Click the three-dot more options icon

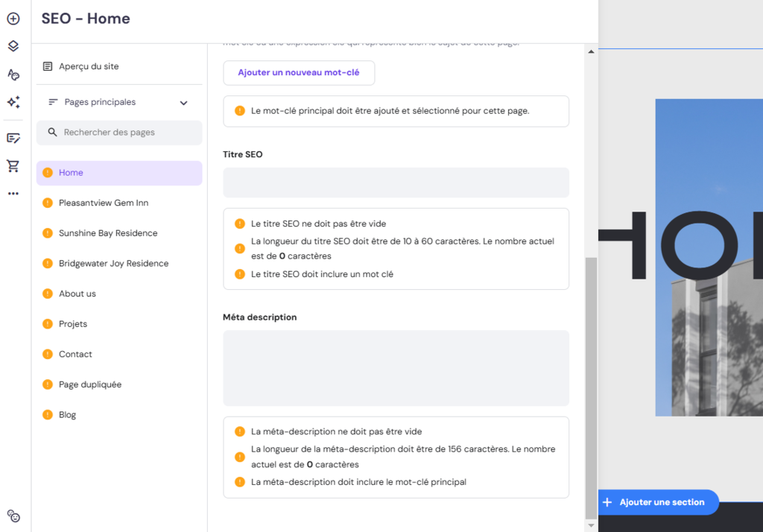click(x=13, y=193)
